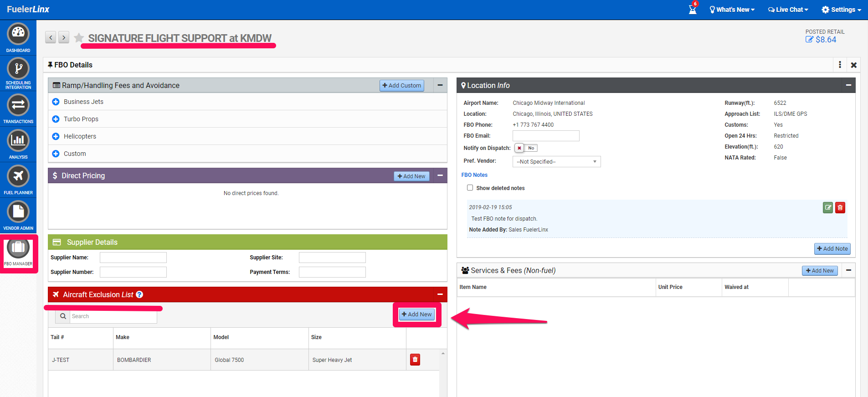Expand the Business Jets fee row
This screenshot has height=397, width=868.
pos(56,102)
